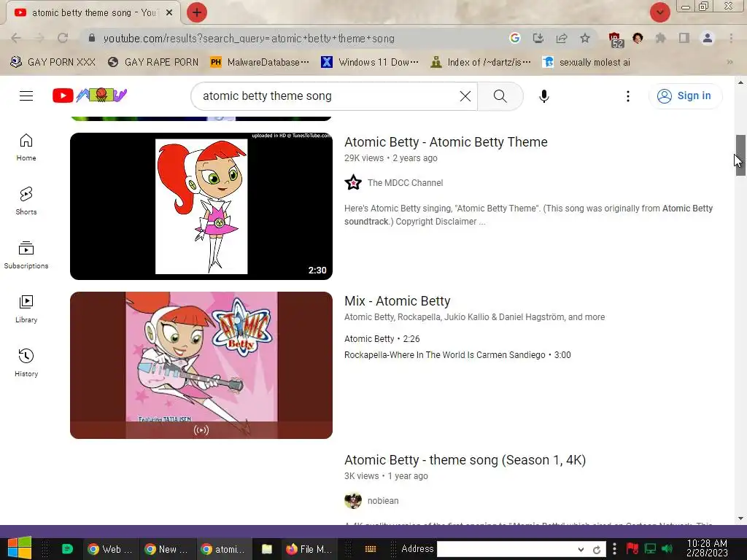
Task: Click the avatar next to The MDCC Channel
Action: pyautogui.click(x=353, y=182)
